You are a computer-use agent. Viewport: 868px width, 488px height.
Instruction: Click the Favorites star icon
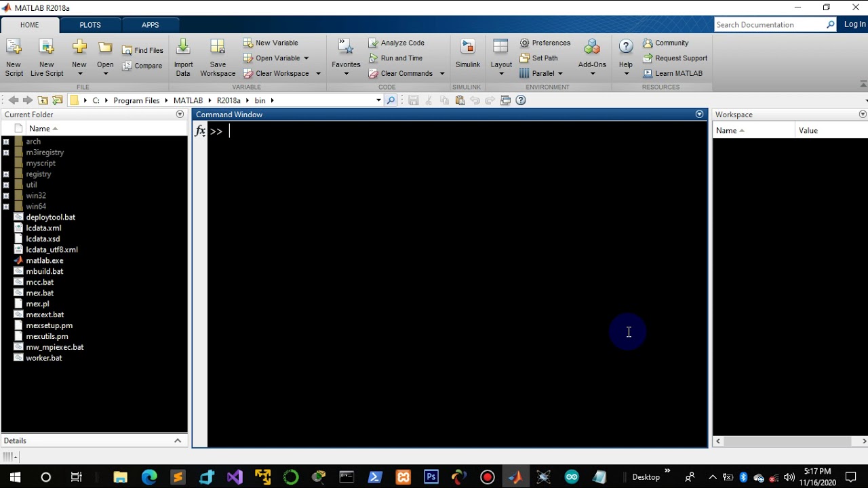pyautogui.click(x=346, y=47)
